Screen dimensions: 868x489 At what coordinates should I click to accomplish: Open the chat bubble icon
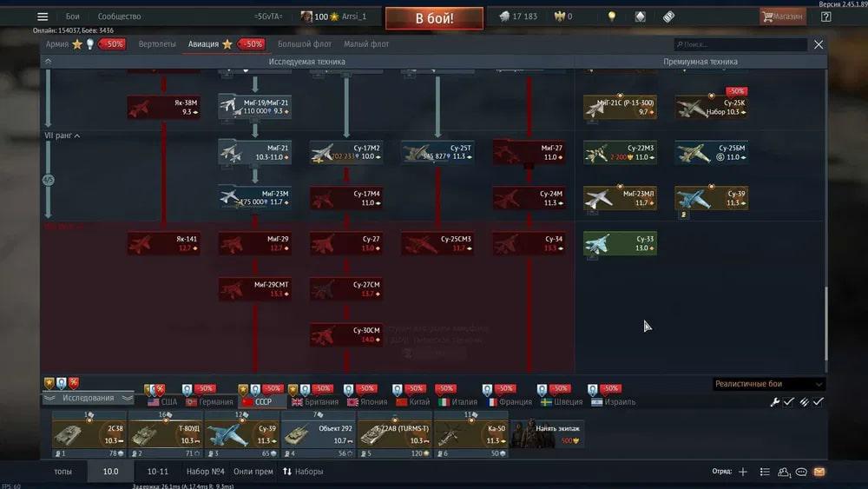[801, 472]
